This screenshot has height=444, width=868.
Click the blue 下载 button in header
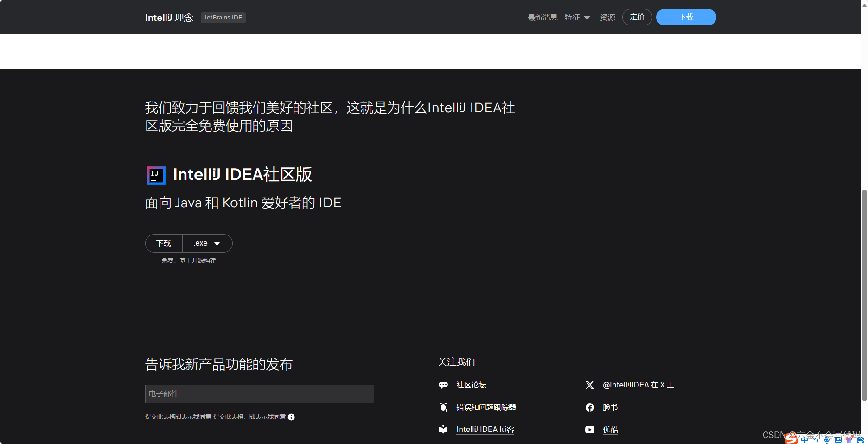coord(686,17)
